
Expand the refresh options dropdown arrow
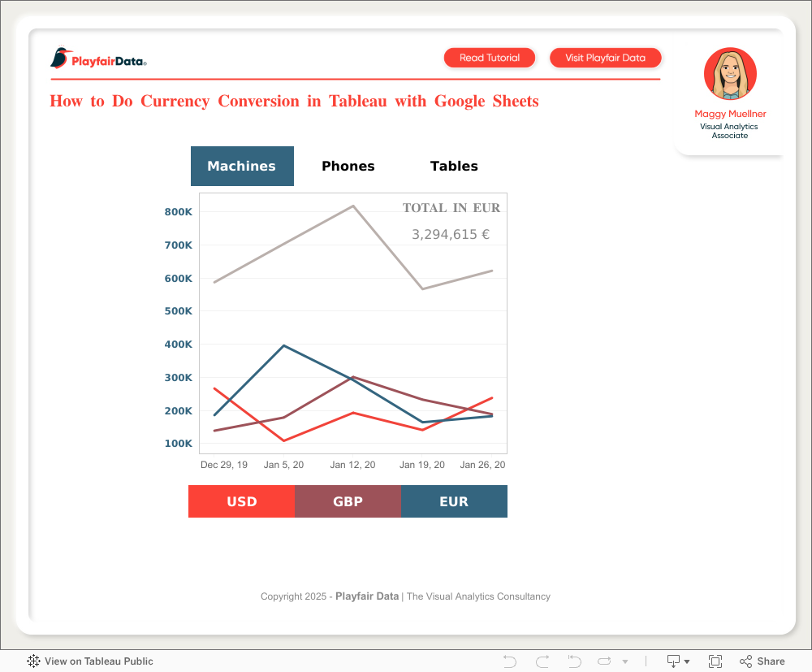[625, 661]
